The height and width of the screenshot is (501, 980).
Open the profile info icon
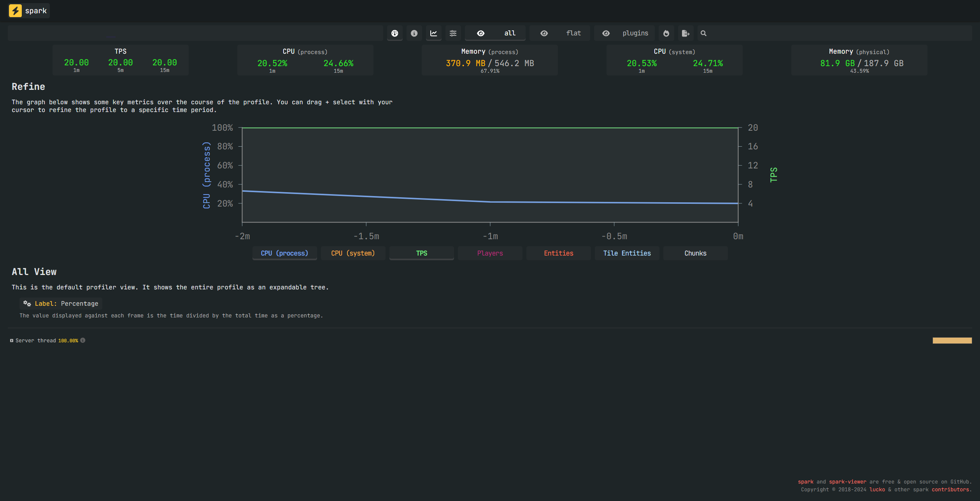click(x=414, y=33)
